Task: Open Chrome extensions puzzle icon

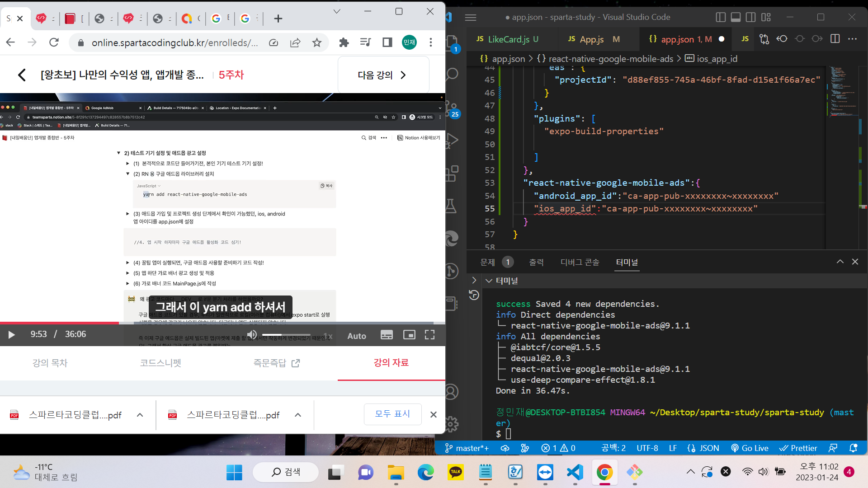Action: [344, 42]
